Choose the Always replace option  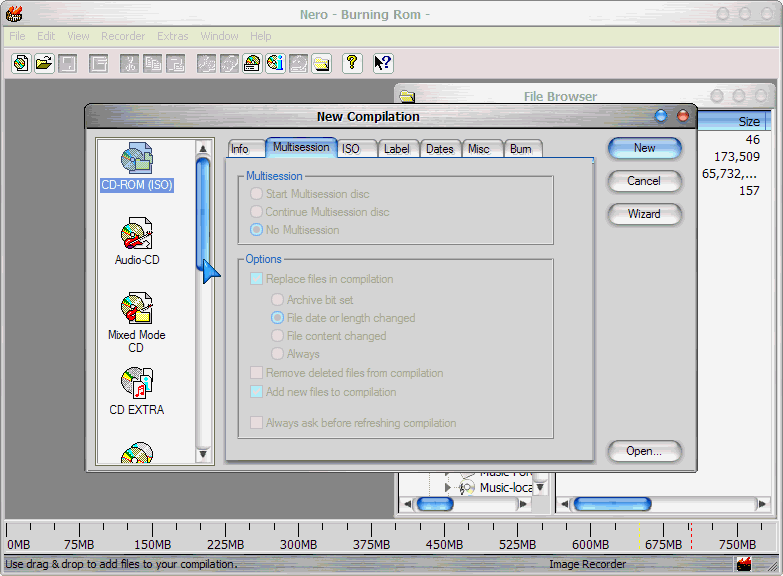pos(277,354)
